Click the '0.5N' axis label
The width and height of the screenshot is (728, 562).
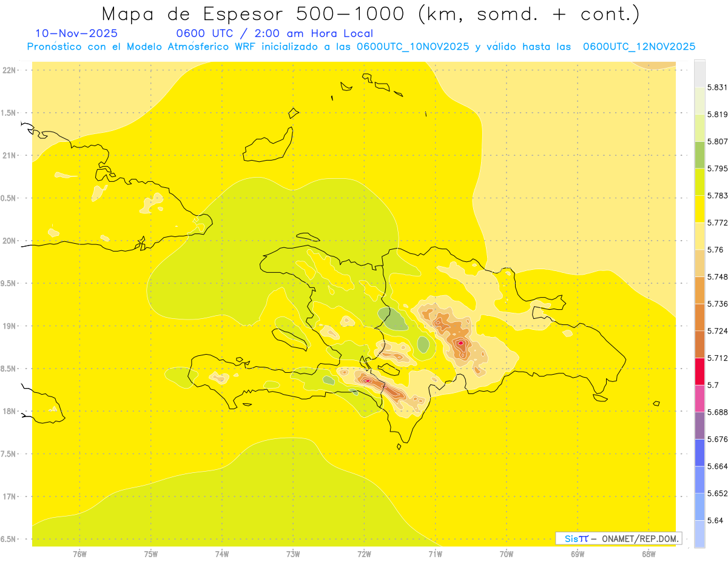[x=9, y=198]
